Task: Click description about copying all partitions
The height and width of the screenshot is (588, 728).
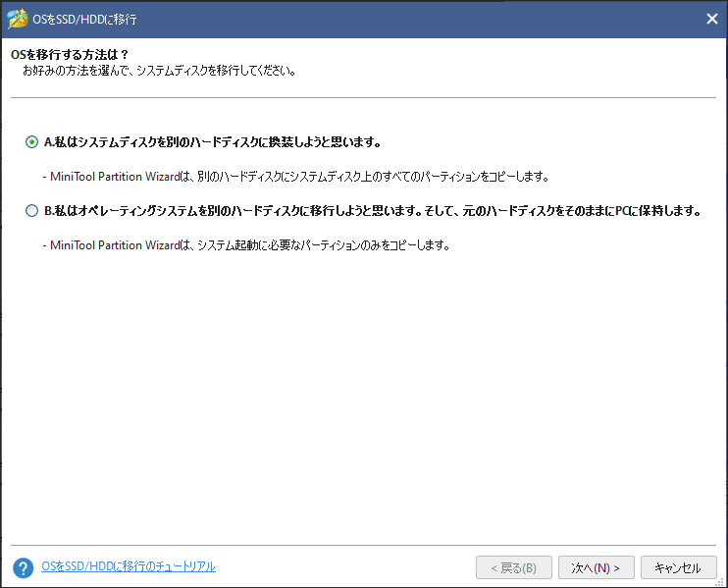Action: [x=299, y=177]
